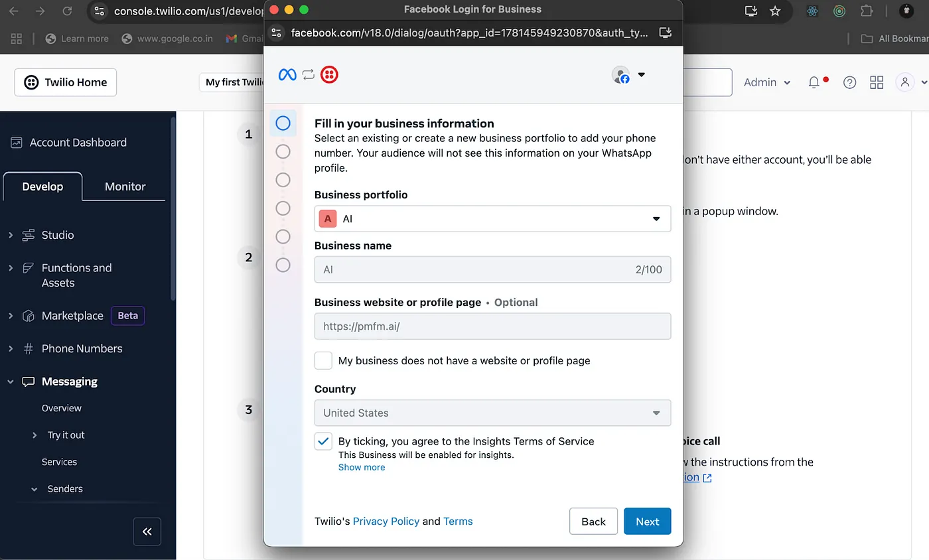Expand Functions and Assets
The height and width of the screenshot is (560, 929).
10,268
